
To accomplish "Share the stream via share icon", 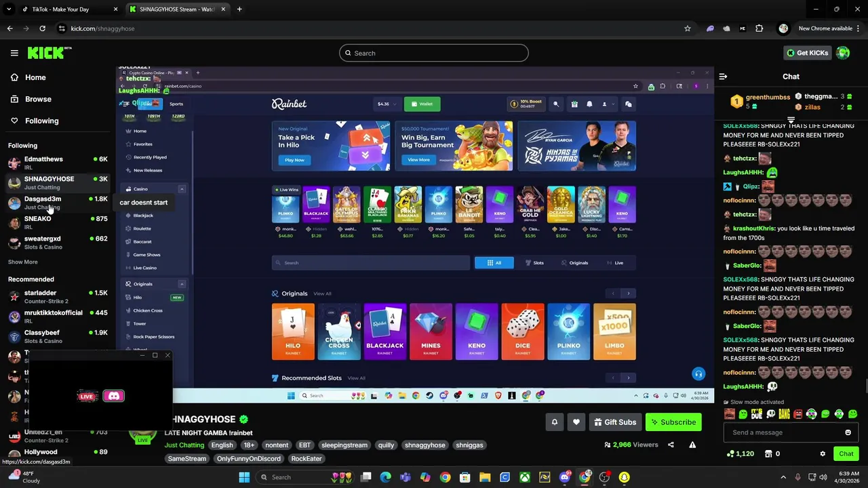I will [671, 445].
